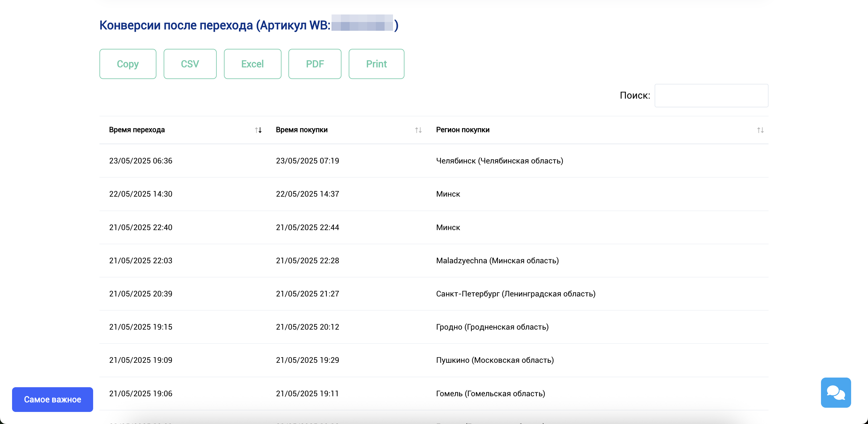
Task: Click the Copy export button
Action: point(128,64)
